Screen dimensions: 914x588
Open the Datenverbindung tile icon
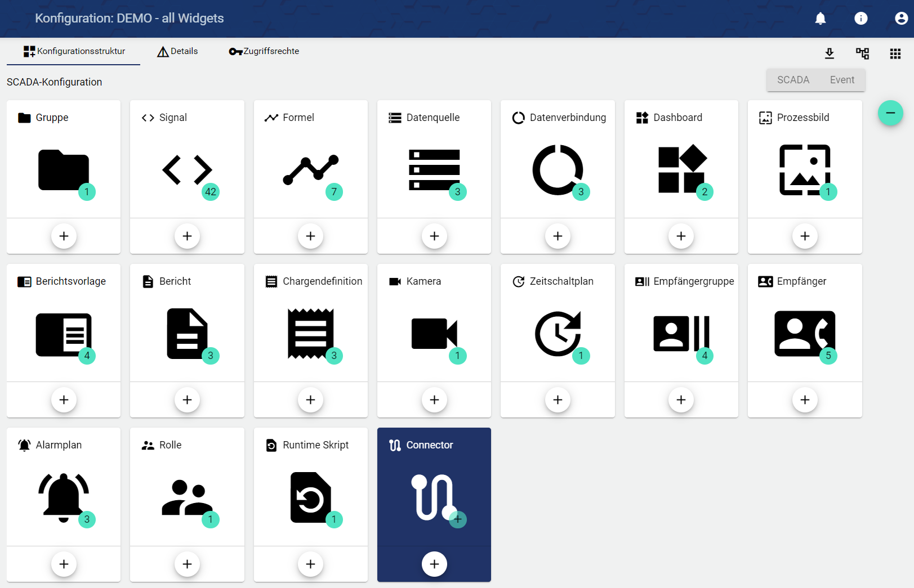[558, 169]
